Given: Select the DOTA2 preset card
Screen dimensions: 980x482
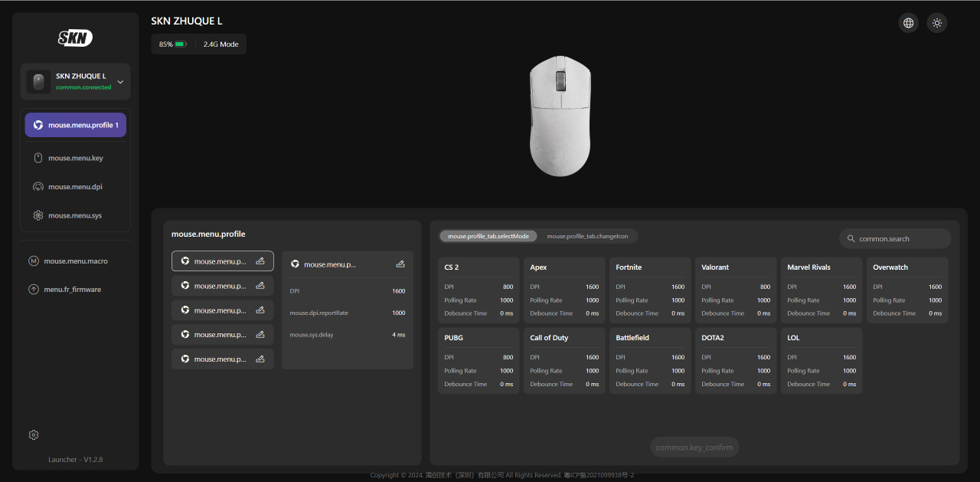Looking at the screenshot, I should [x=736, y=361].
